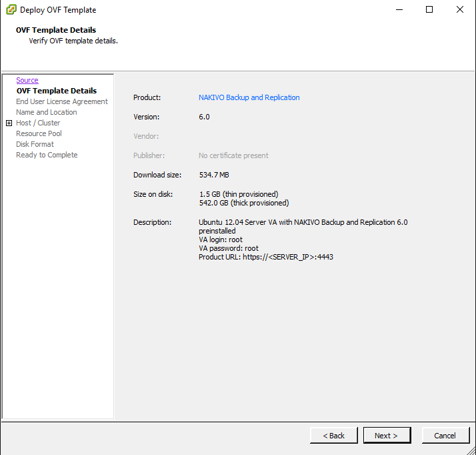Click the Publisher: label
Viewport: 476px width, 455px height.
point(149,155)
